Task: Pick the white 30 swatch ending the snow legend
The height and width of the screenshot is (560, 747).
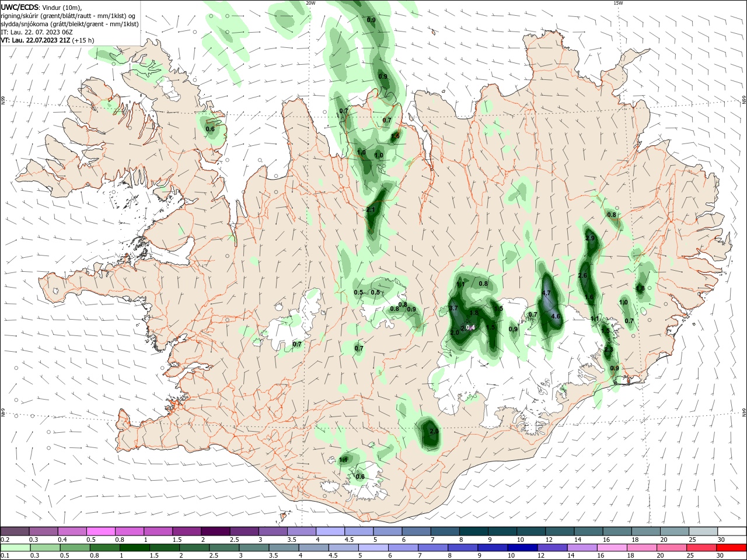Action: pyautogui.click(x=732, y=531)
